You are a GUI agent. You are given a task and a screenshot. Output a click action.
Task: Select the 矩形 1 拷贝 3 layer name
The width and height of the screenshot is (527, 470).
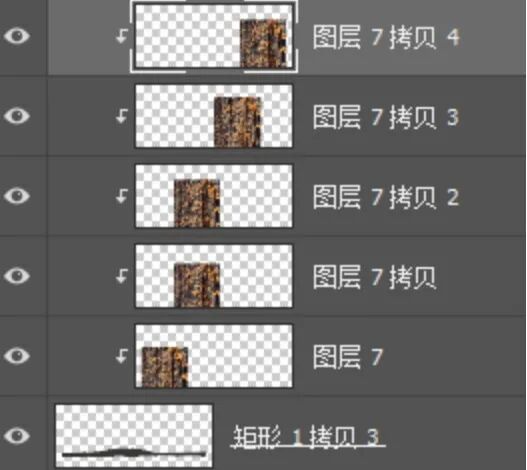pyautogui.click(x=307, y=437)
